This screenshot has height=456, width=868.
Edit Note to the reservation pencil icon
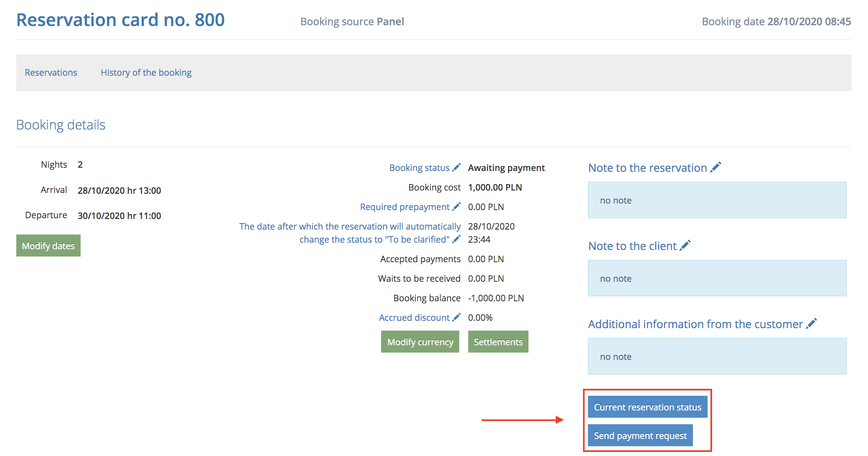coord(715,167)
